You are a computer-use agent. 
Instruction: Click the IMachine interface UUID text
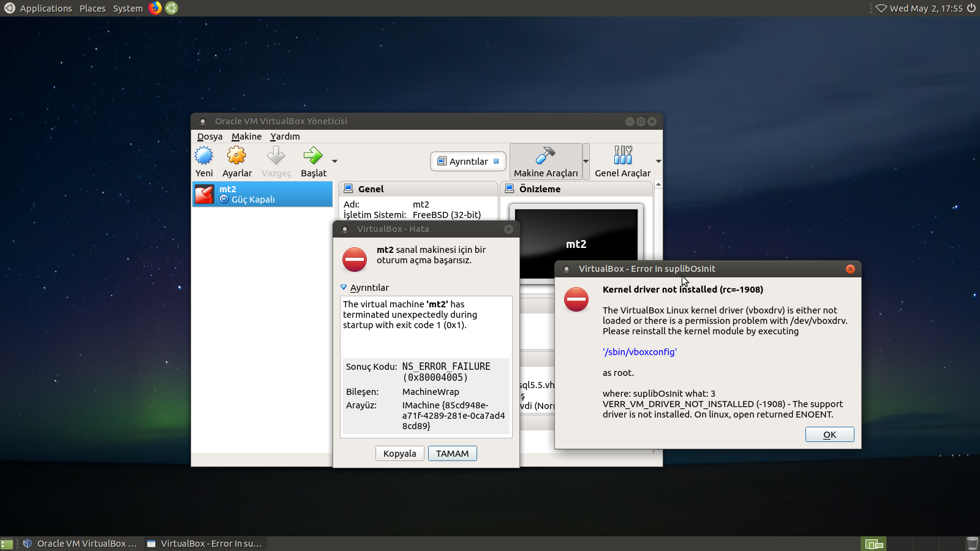[x=454, y=416]
